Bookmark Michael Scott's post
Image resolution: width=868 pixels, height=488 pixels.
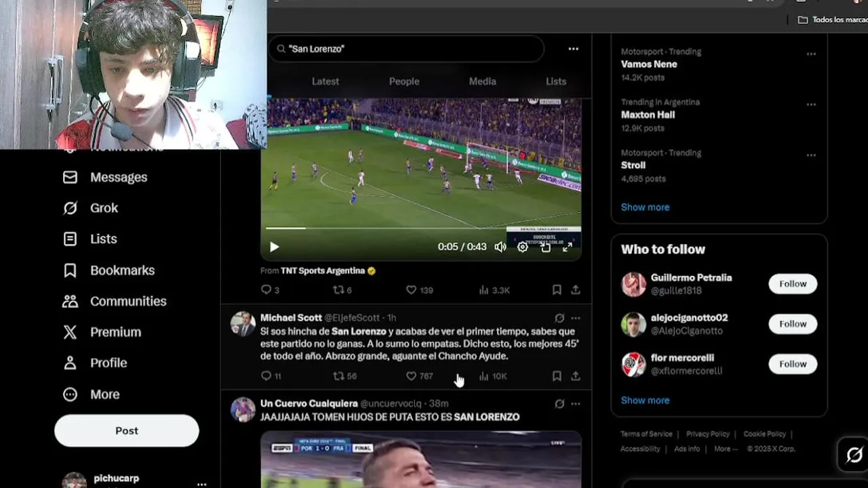tap(557, 376)
